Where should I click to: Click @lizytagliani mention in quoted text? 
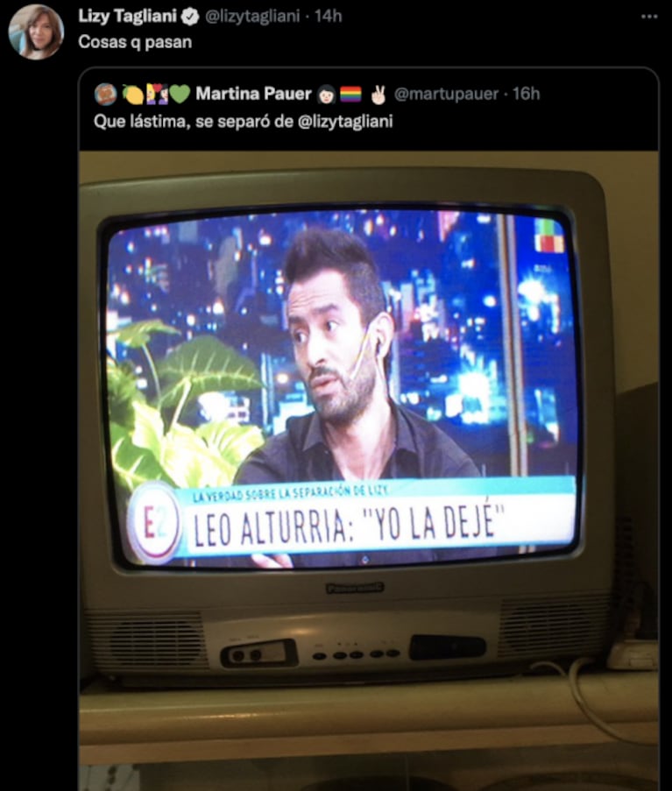[x=345, y=122]
